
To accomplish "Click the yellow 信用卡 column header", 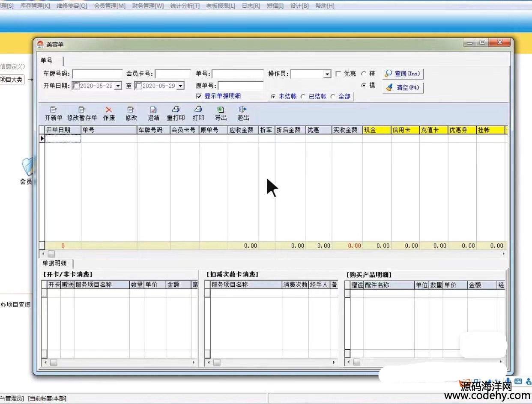I will coord(405,130).
